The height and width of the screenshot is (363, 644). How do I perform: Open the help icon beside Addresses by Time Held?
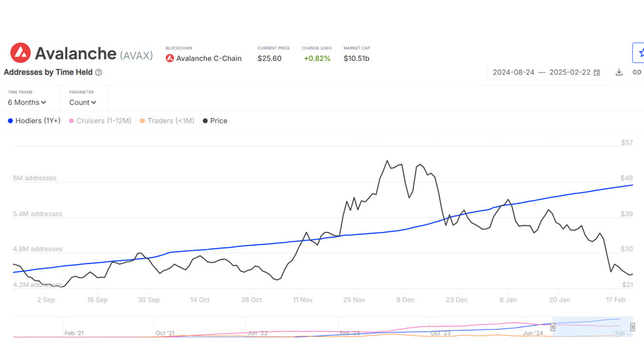(99, 72)
